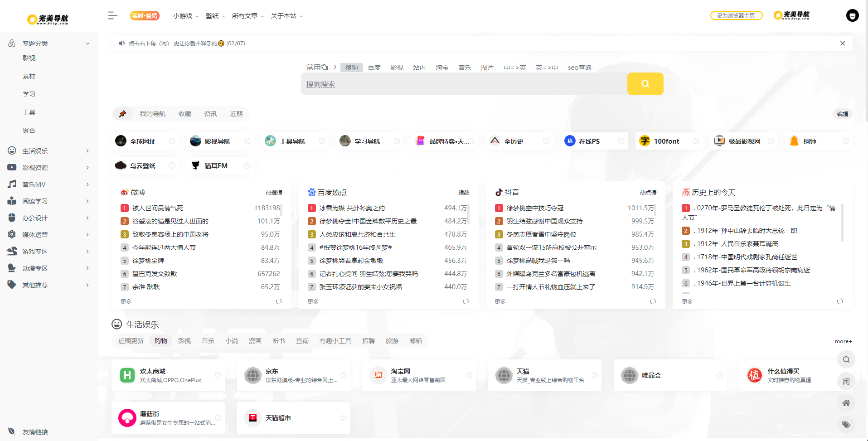Viewport: 868px width, 441px height.
Task: Select the 小说 tab under 生活娱乐
Action: (232, 341)
